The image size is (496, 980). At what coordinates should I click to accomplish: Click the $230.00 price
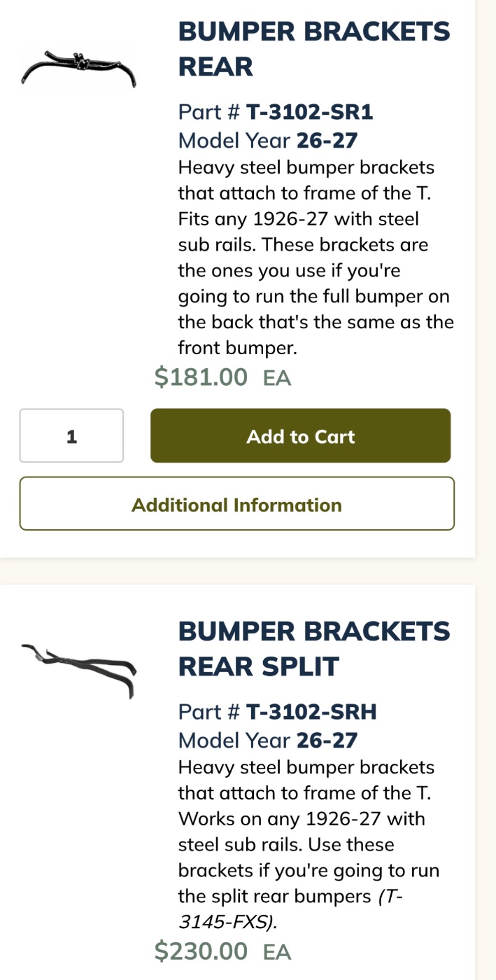pos(201,951)
